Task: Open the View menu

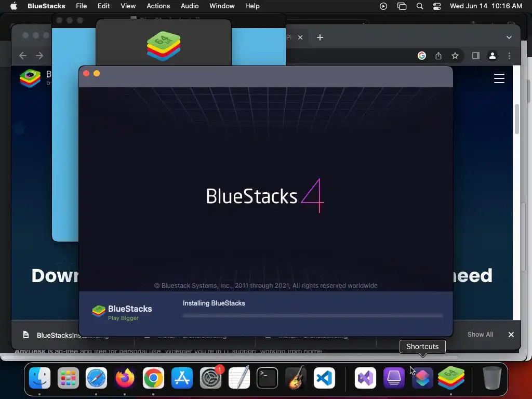Action: (x=128, y=6)
